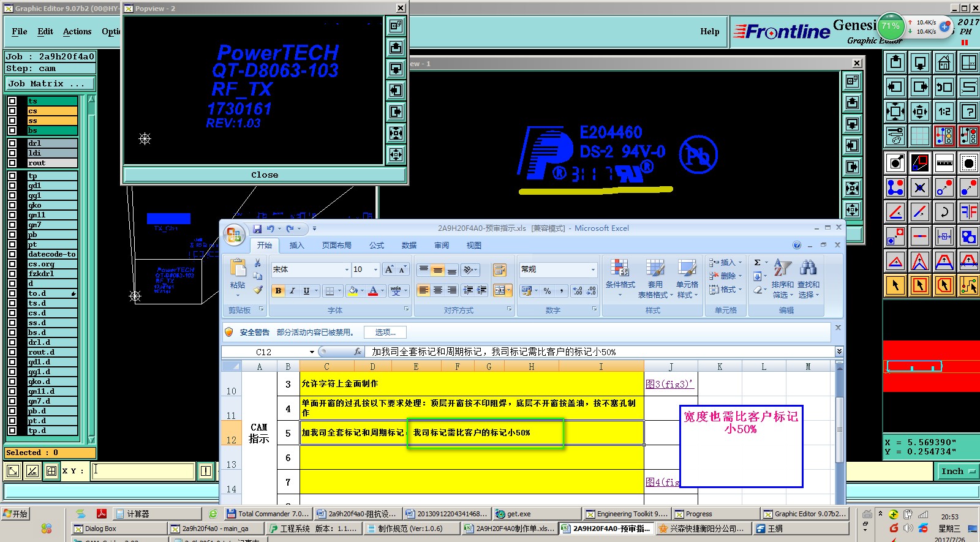Click the Job Matrix button
The image size is (980, 542).
point(50,84)
